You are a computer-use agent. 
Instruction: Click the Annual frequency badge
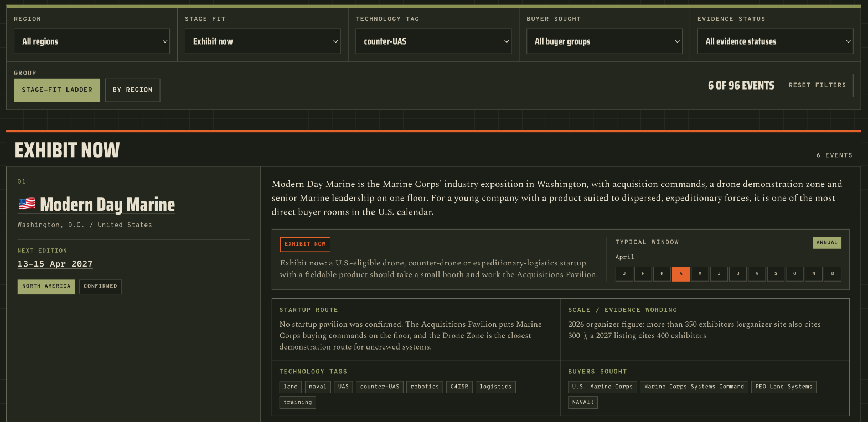[x=827, y=243]
